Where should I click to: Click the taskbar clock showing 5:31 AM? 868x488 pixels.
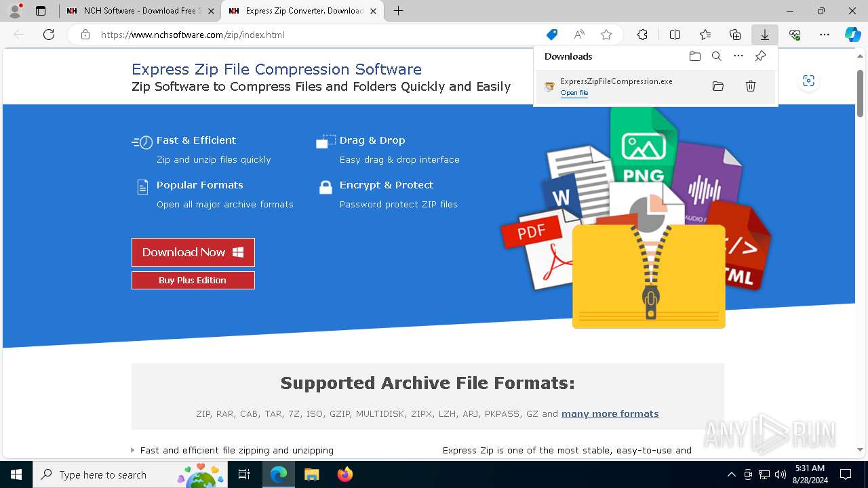click(x=810, y=474)
